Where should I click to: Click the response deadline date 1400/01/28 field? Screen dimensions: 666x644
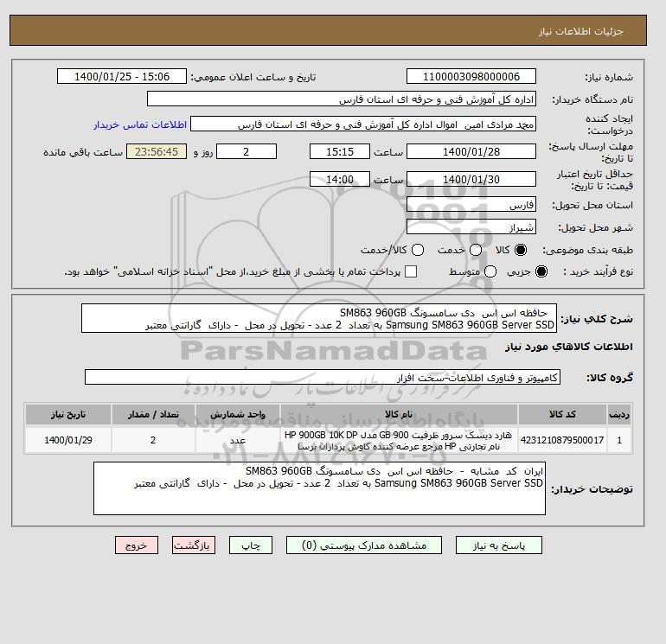(471, 151)
